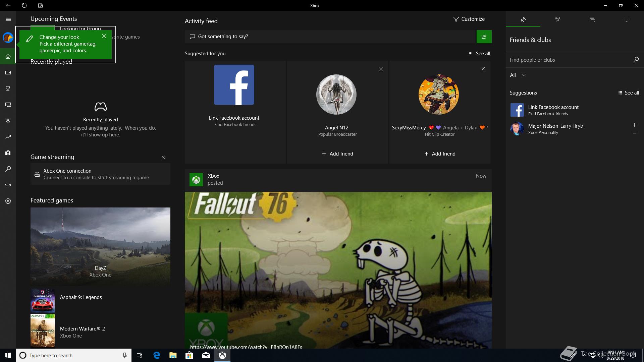Click See all in Suggestions panel
644x362 pixels.
(629, 93)
